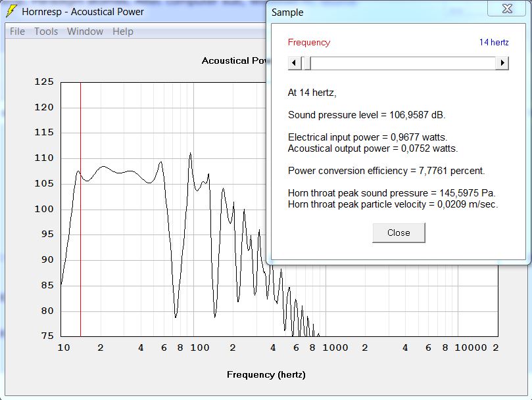This screenshot has width=532, height=400.
Task: Click the Acoustical Power chart title
Action: pos(234,60)
